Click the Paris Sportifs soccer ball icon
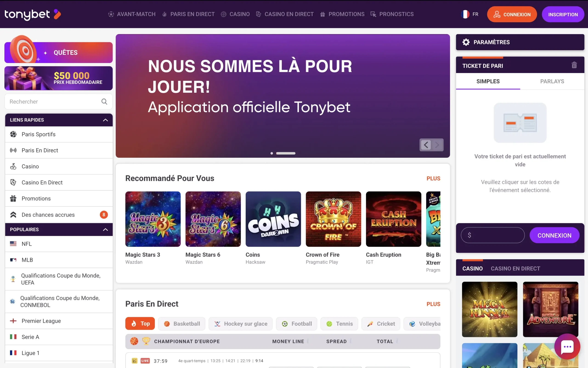The height and width of the screenshot is (368, 588). point(13,134)
